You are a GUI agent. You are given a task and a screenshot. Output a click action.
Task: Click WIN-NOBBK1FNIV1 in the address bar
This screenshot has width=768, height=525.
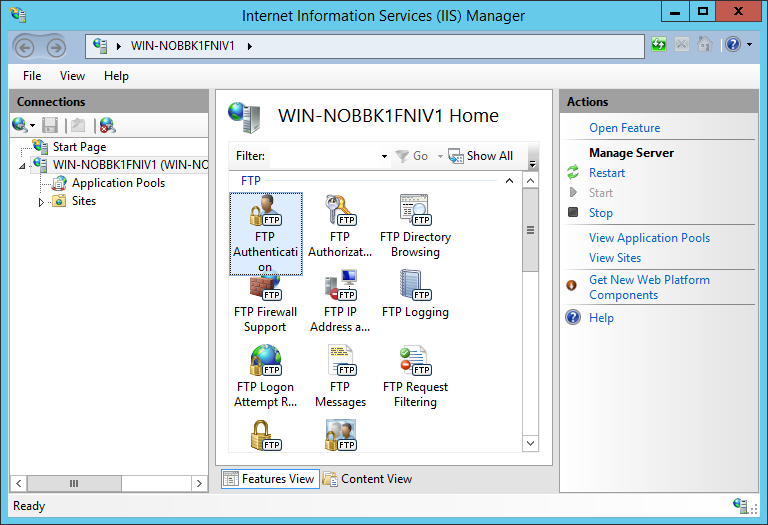(x=182, y=46)
